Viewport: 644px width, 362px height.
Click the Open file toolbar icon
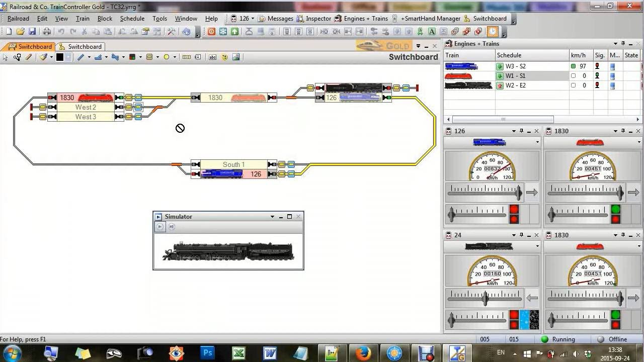click(20, 31)
